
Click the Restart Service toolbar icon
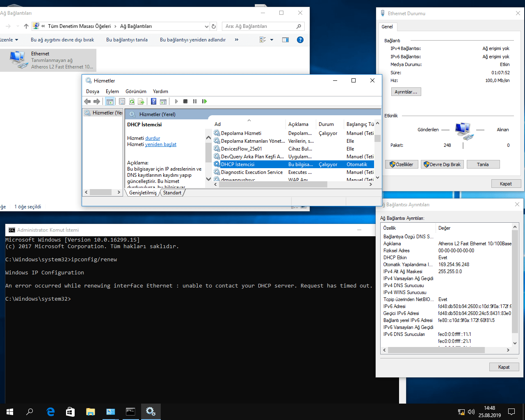click(x=204, y=101)
